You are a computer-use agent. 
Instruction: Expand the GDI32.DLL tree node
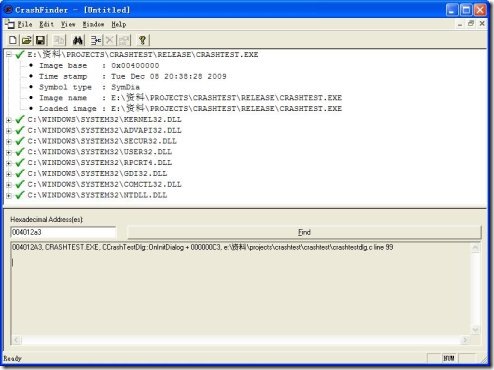tap(9, 174)
